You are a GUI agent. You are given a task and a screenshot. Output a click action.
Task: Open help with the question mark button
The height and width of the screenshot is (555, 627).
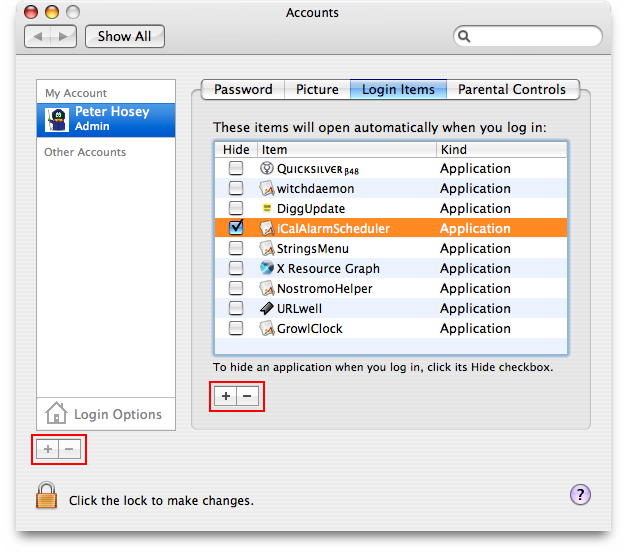(580, 495)
